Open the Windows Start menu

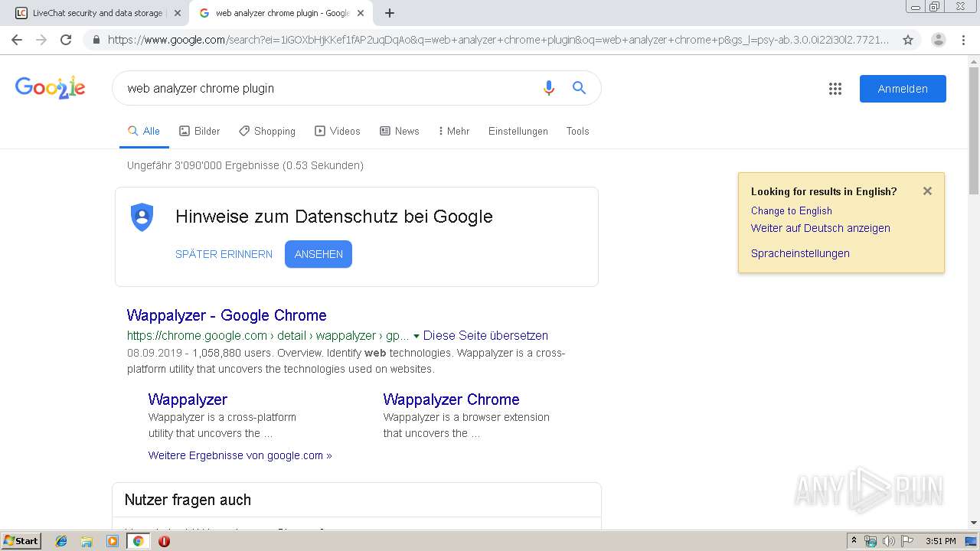tap(21, 541)
